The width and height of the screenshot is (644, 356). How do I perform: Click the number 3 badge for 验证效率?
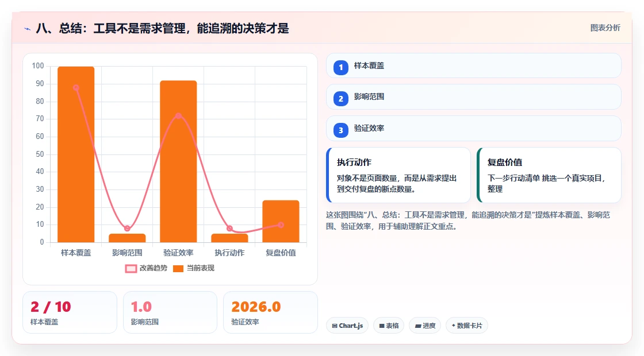tap(340, 130)
